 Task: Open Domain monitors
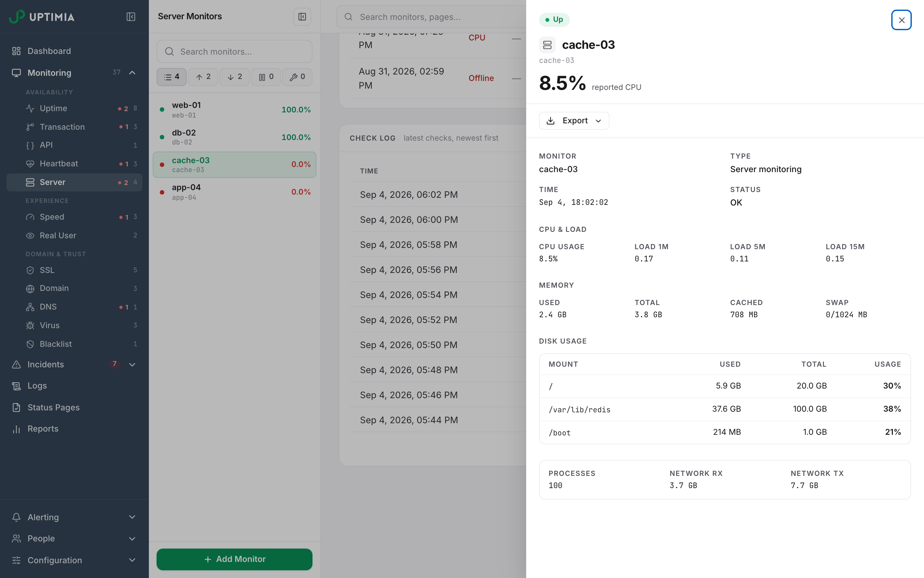(74, 288)
